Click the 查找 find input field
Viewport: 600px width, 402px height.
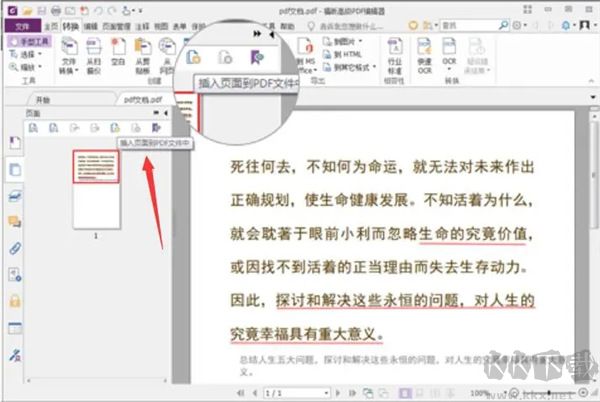pyautogui.click(x=469, y=25)
